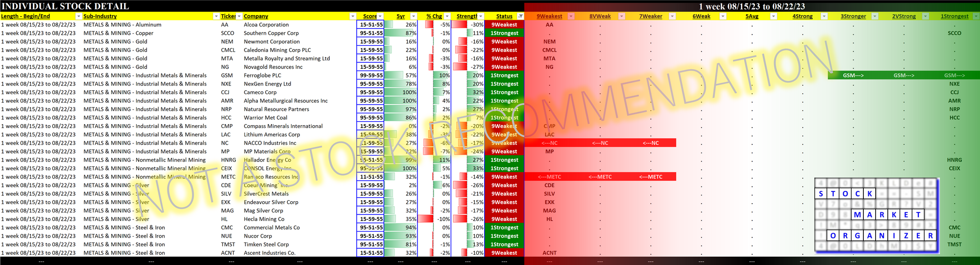980x265 pixels.
Task: Select the Timken Steel Corp cell
Action: click(266, 244)
